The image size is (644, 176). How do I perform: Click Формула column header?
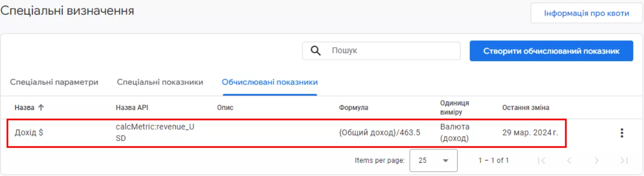(x=353, y=108)
